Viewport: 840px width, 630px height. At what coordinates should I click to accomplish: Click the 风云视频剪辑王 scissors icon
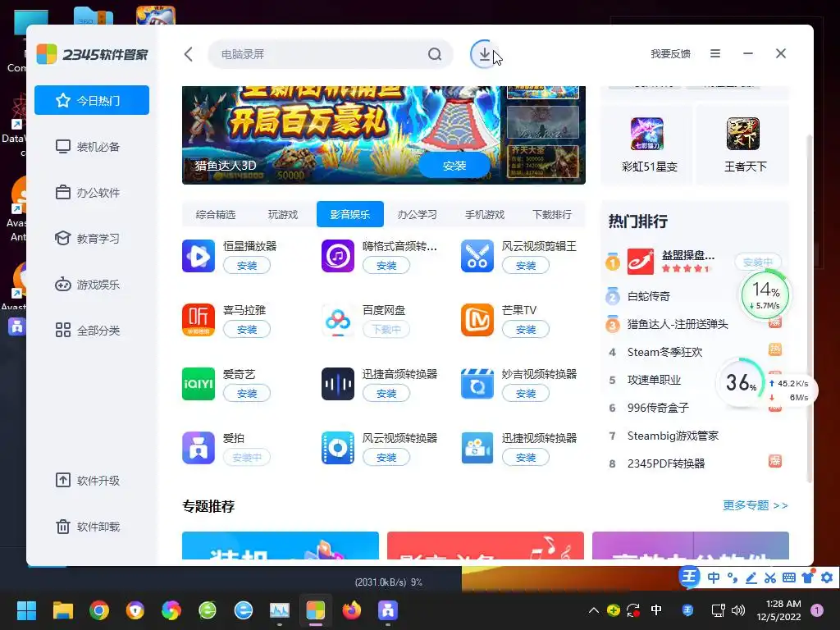477,256
